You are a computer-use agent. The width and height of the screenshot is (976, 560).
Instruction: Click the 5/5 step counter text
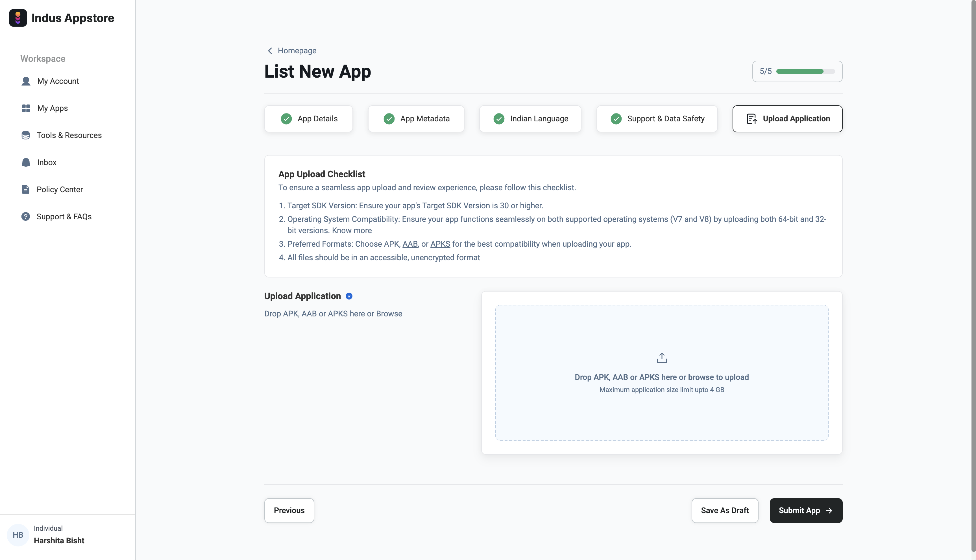[x=766, y=71]
